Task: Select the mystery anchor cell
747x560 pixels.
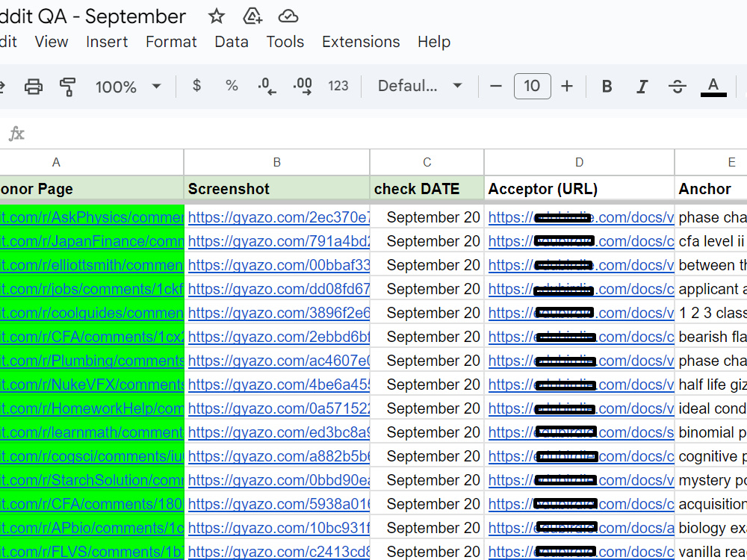Action: (x=711, y=480)
